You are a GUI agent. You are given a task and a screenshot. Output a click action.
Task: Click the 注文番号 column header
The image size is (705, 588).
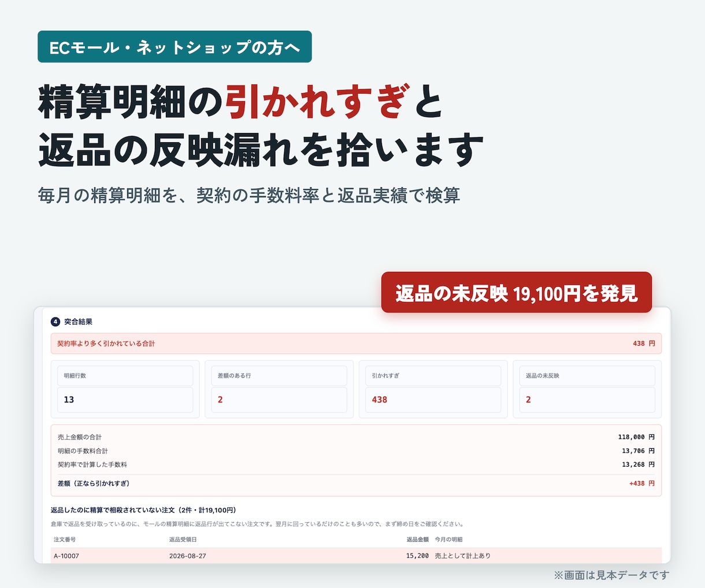[x=65, y=539]
